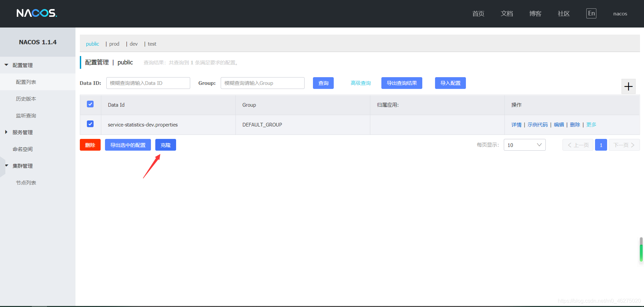Click the NACOS logo in header
This screenshot has height=307, width=644.
coord(37,13)
